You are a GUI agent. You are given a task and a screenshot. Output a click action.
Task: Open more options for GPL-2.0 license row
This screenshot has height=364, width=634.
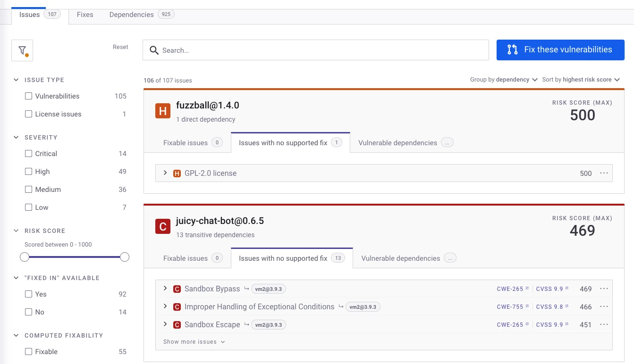(604, 173)
